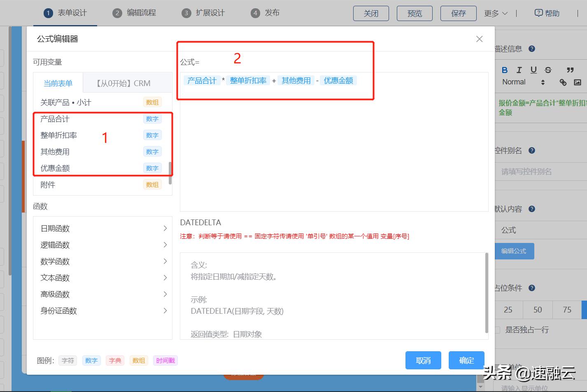Select 25 as the placeholder condition
The height and width of the screenshot is (392, 587).
(508, 309)
